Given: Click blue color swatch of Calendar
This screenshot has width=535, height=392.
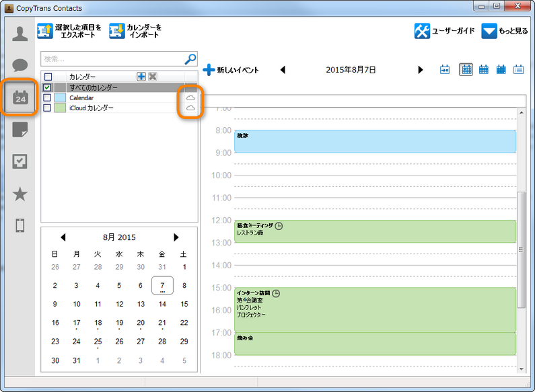Looking at the screenshot, I should click(x=60, y=97).
